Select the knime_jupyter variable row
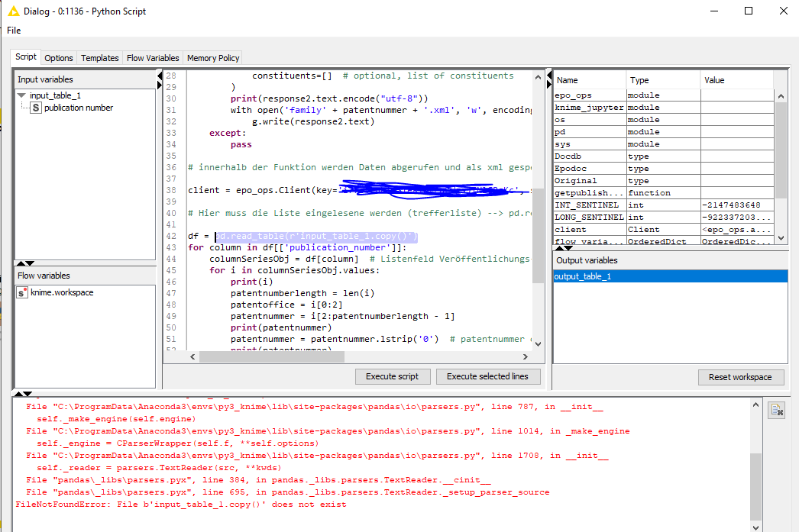Viewport: 799px width, 532px height. (664, 108)
